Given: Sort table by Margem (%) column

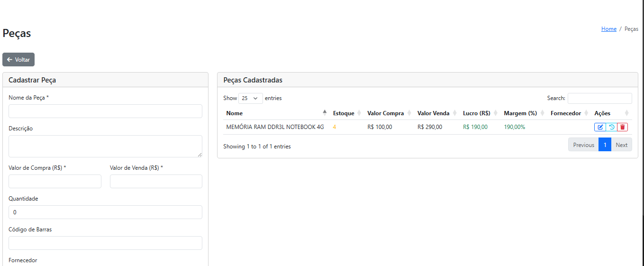Looking at the screenshot, I should point(524,113).
